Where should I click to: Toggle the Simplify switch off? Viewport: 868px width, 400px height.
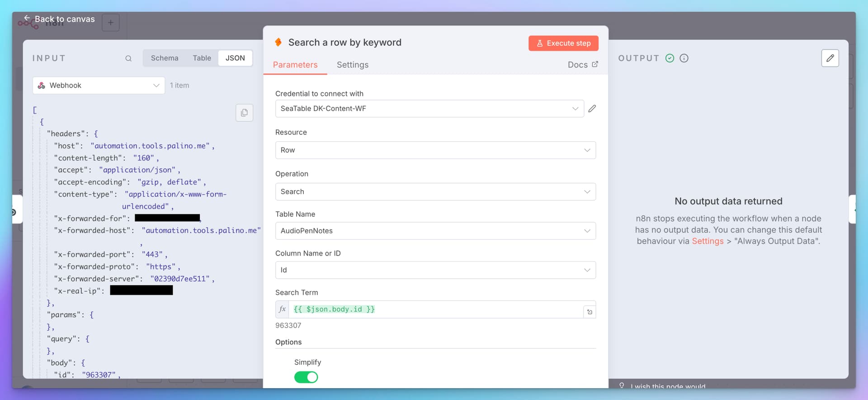click(306, 377)
